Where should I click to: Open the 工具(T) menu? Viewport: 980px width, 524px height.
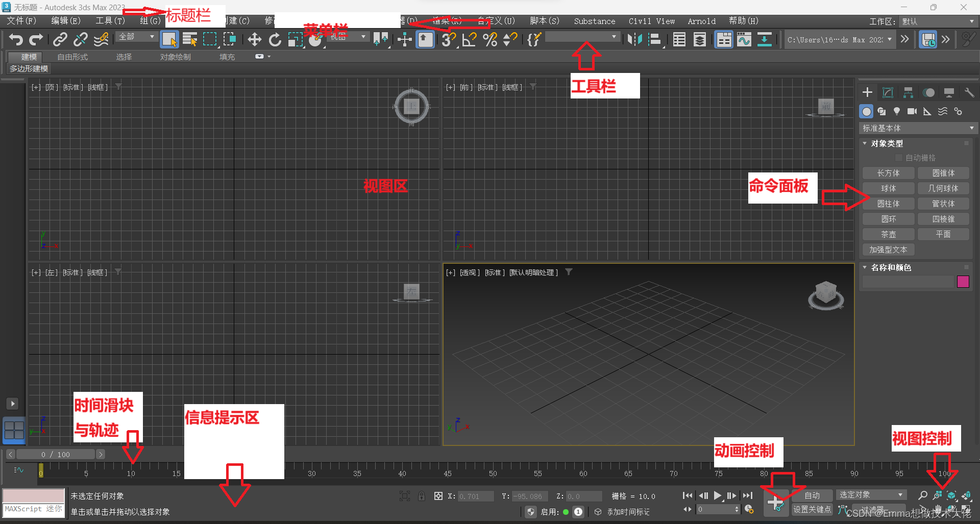coord(110,21)
